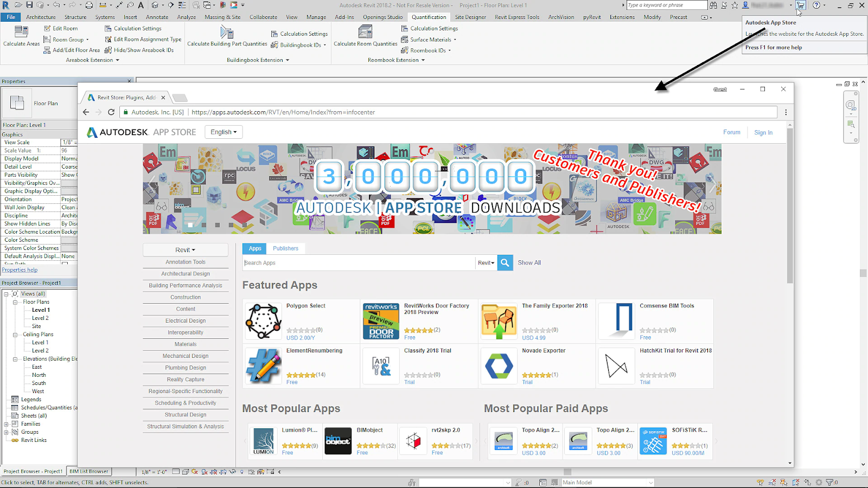Select Level 2 under Floor Plans
This screenshot has width=868, height=488.
[40, 318]
